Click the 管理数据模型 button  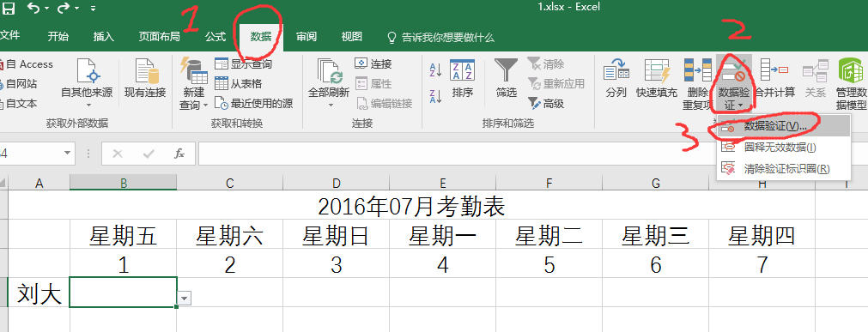pyautogui.click(x=852, y=84)
